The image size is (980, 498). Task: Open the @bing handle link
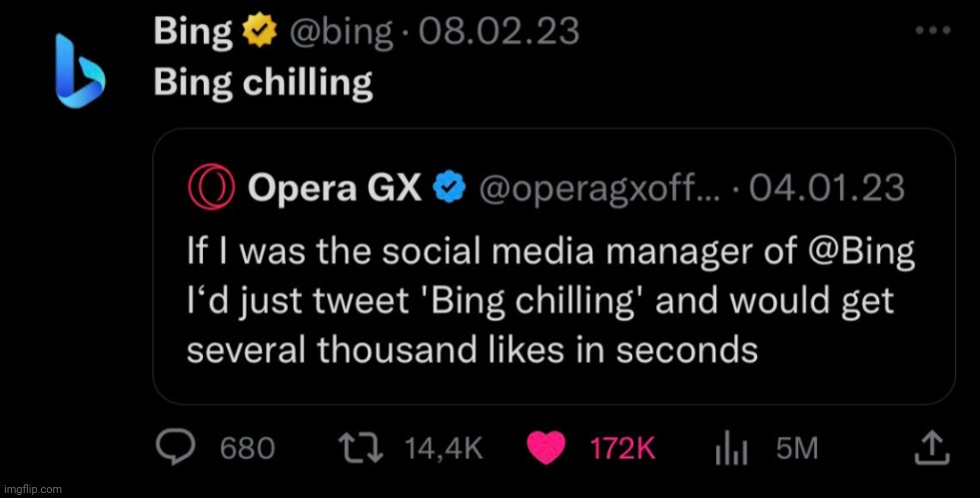(341, 31)
